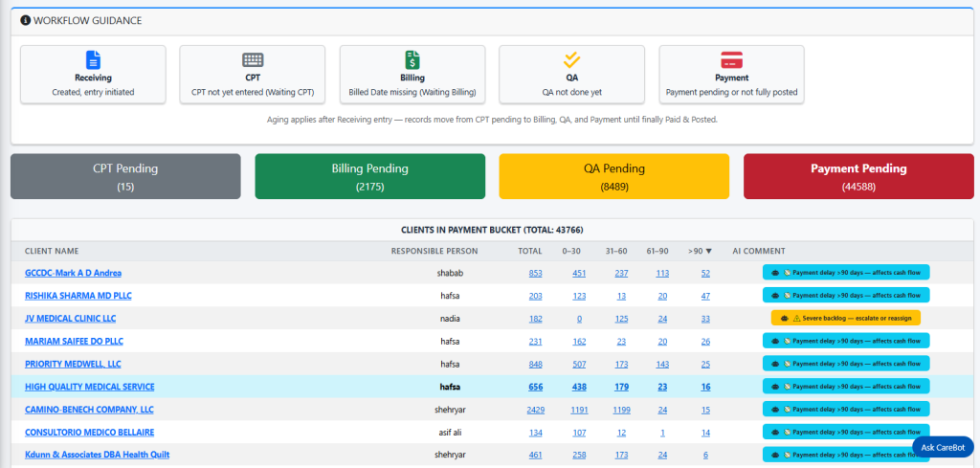
Task: Sort by the 61–90 column header
Action: point(657,251)
